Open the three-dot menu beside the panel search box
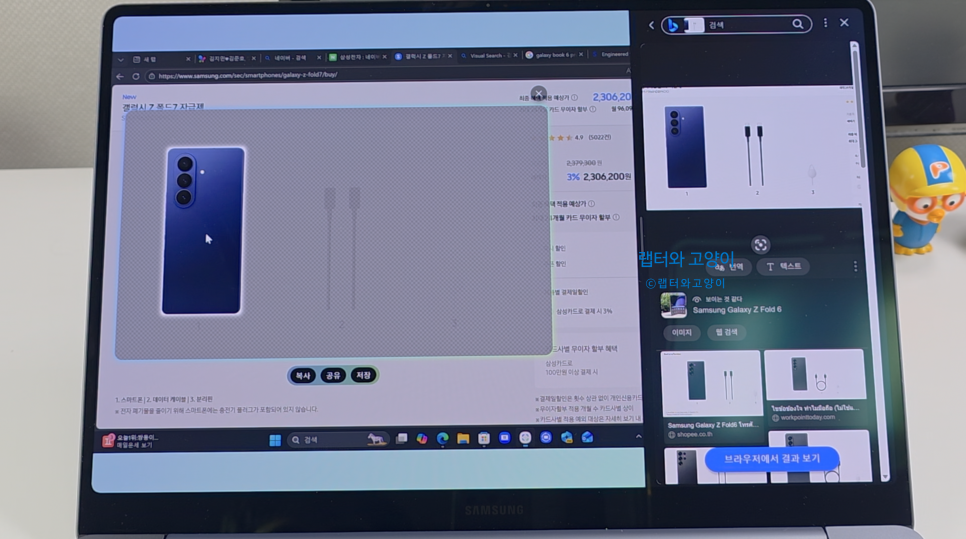The height and width of the screenshot is (539, 966). (x=826, y=23)
